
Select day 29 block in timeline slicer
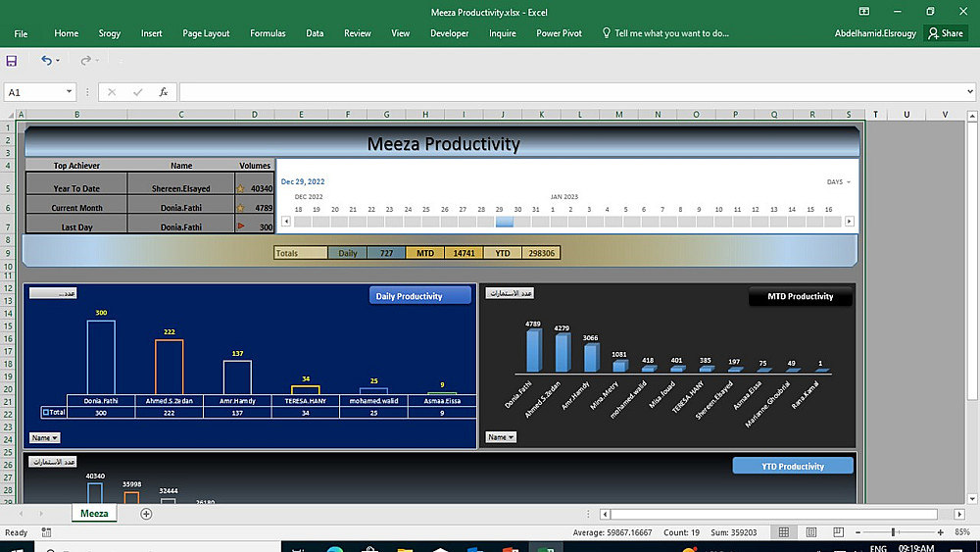coord(504,222)
